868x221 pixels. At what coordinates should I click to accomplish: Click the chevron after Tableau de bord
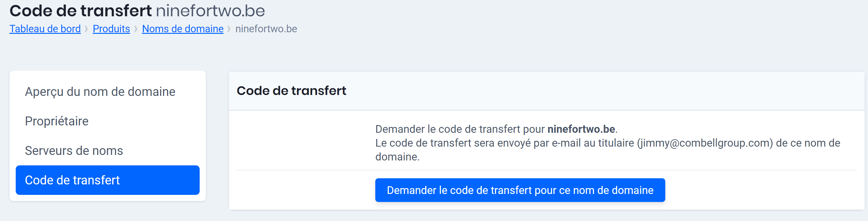(x=87, y=29)
